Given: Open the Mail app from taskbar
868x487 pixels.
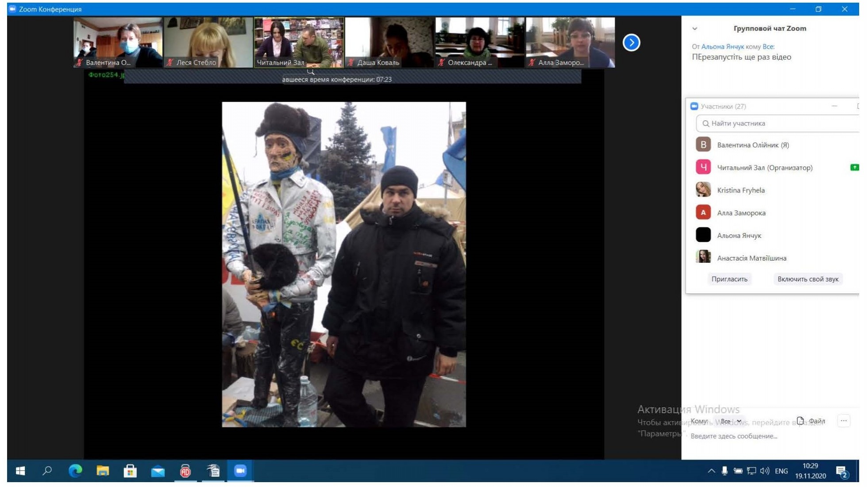Looking at the screenshot, I should [x=158, y=471].
